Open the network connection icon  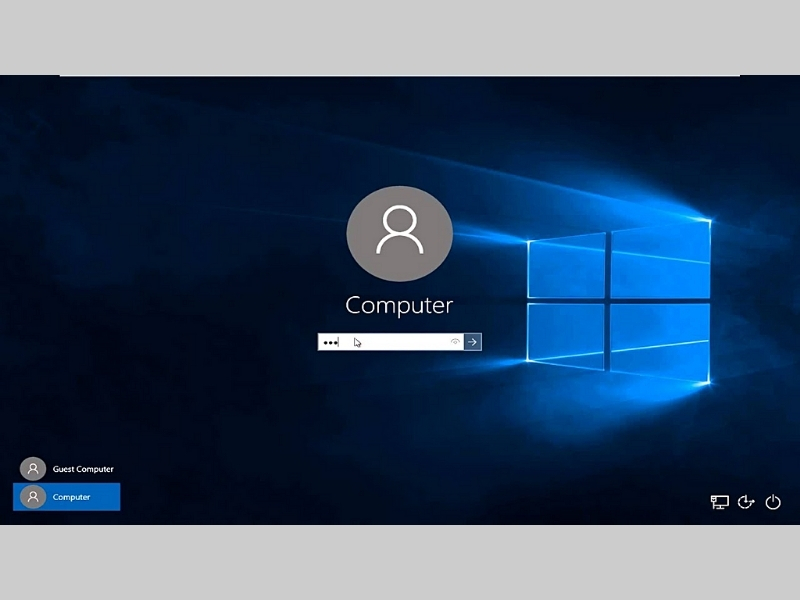point(719,502)
